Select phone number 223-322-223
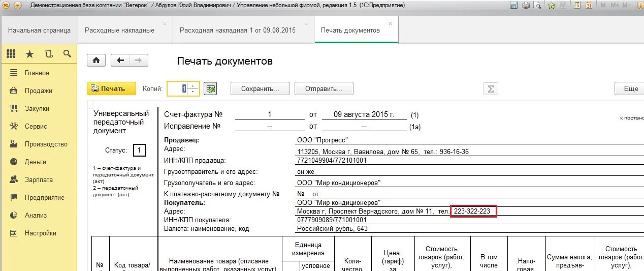 [x=473, y=211]
